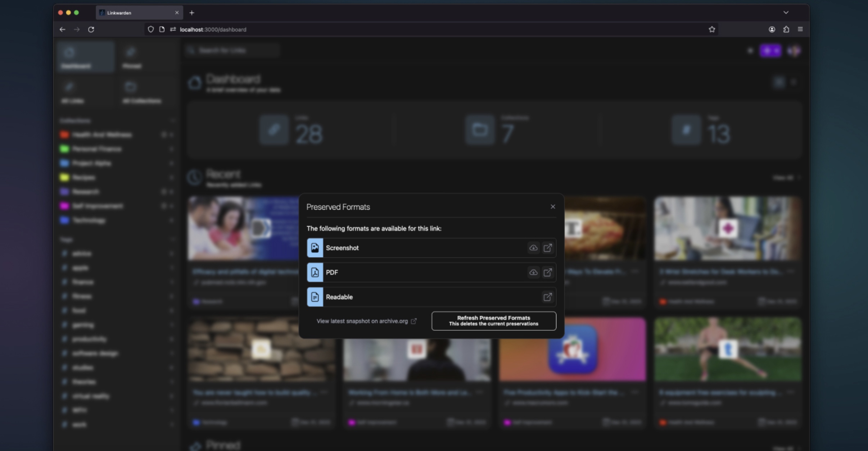The image size is (868, 451).
Task: Open the tracking protection shield icon
Action: tap(151, 29)
